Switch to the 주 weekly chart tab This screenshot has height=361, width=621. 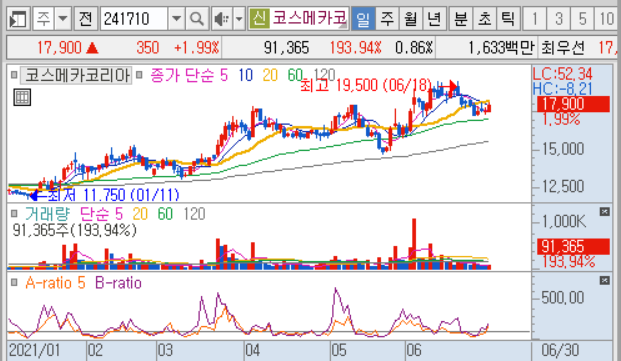click(387, 19)
